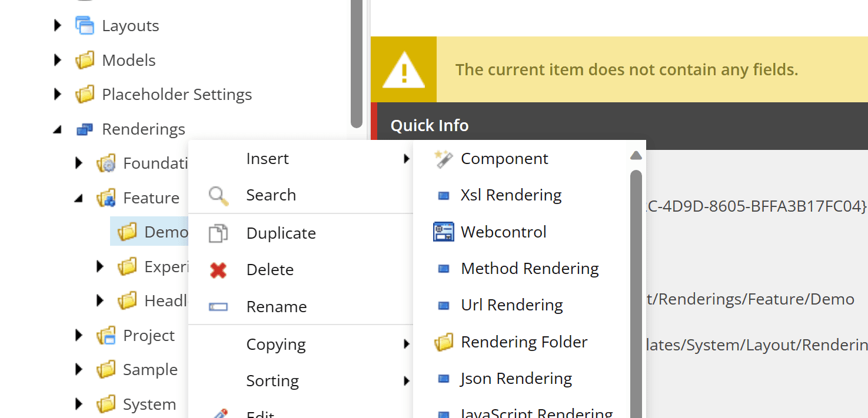Click the Duplicate pages icon
Screen dimensions: 868x418
pos(218,233)
